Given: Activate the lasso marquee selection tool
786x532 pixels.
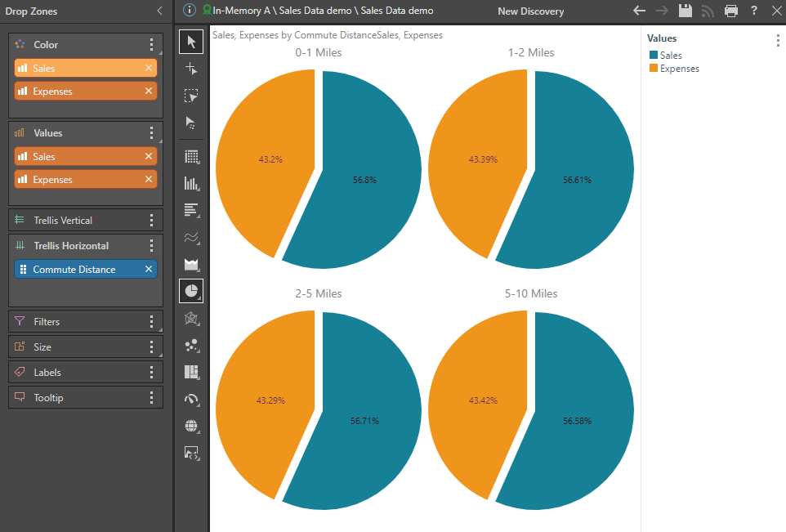Looking at the screenshot, I should (191, 96).
